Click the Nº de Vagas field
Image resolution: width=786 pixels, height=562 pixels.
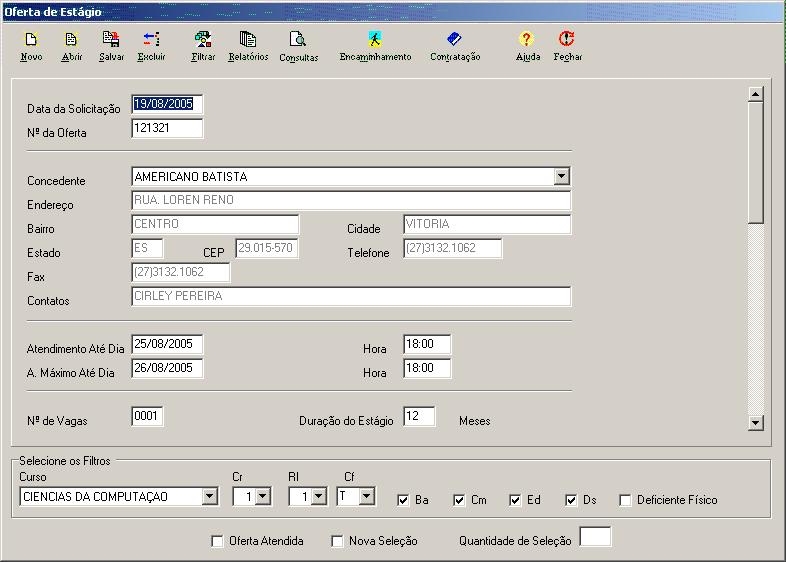coord(147,417)
